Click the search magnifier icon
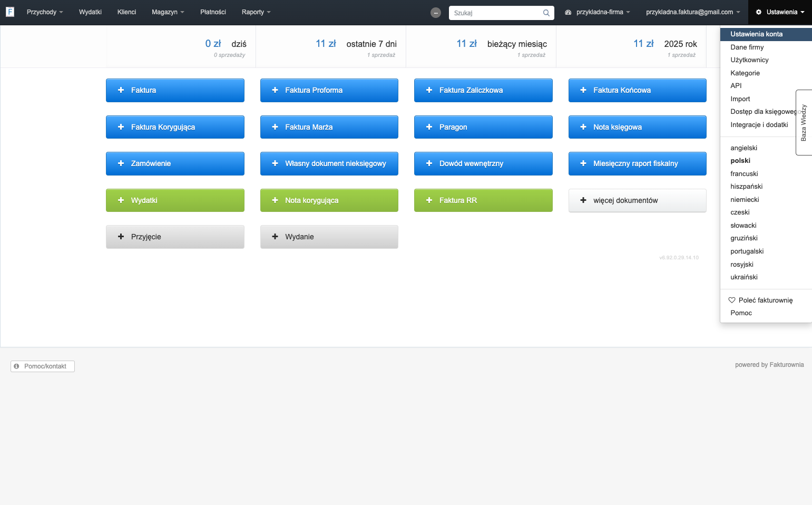812x505 pixels. (546, 13)
